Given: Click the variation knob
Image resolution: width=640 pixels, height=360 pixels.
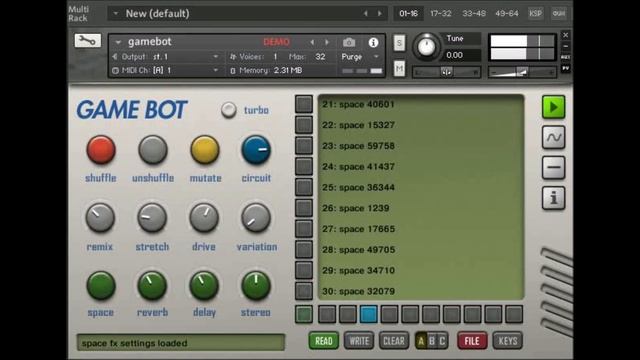Looking at the screenshot, I should click(x=256, y=218).
